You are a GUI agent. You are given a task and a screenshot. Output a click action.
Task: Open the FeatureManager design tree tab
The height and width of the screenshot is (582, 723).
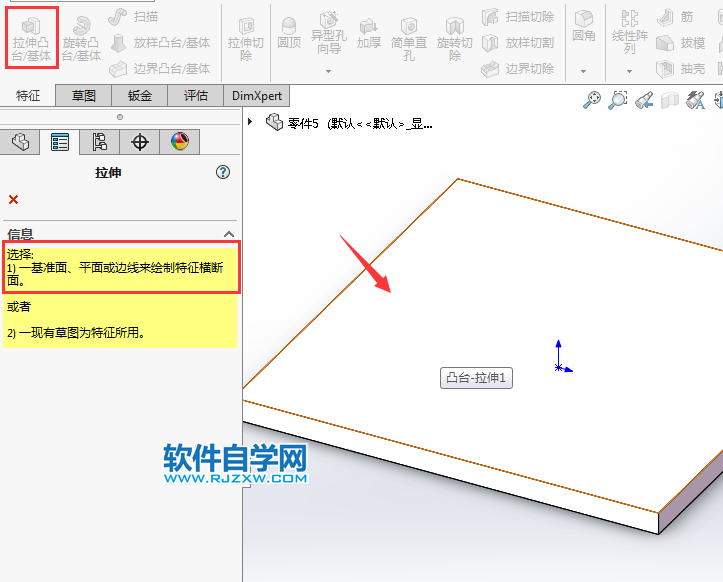pos(20,142)
